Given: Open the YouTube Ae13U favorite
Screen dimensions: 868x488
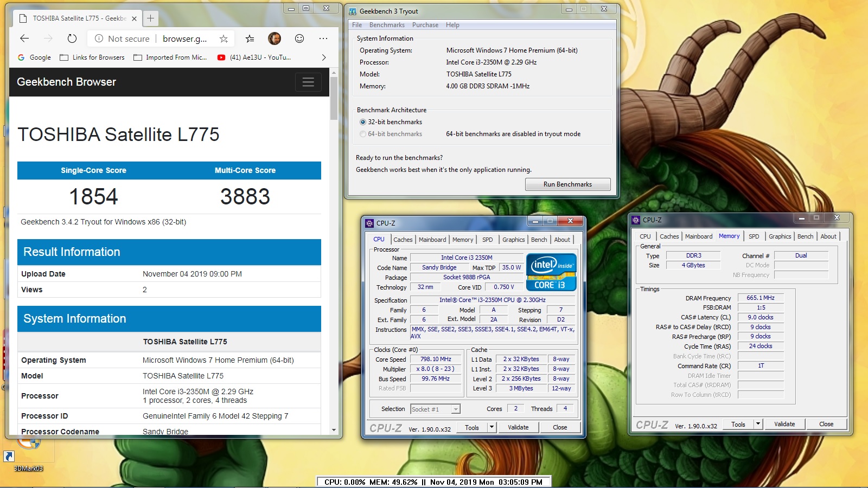Looking at the screenshot, I should (x=254, y=57).
